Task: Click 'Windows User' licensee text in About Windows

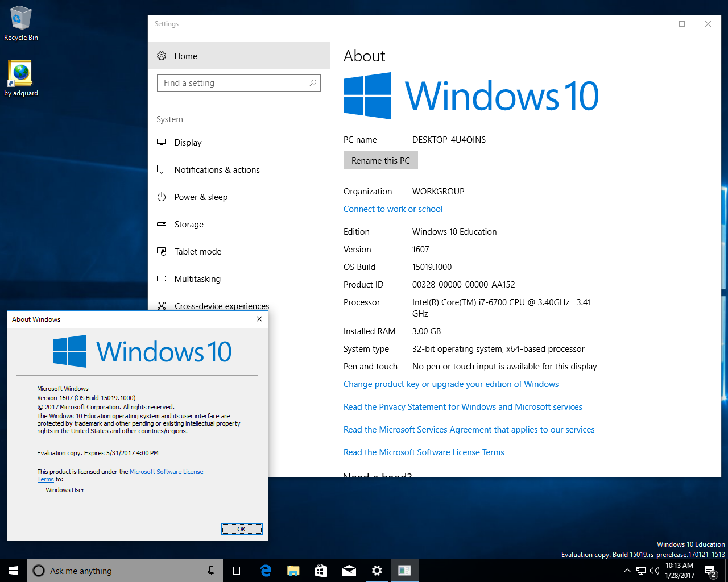Action: (65, 490)
